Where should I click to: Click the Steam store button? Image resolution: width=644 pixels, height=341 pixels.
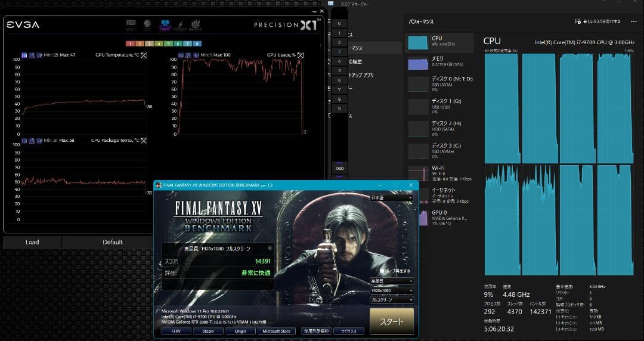[x=208, y=331]
